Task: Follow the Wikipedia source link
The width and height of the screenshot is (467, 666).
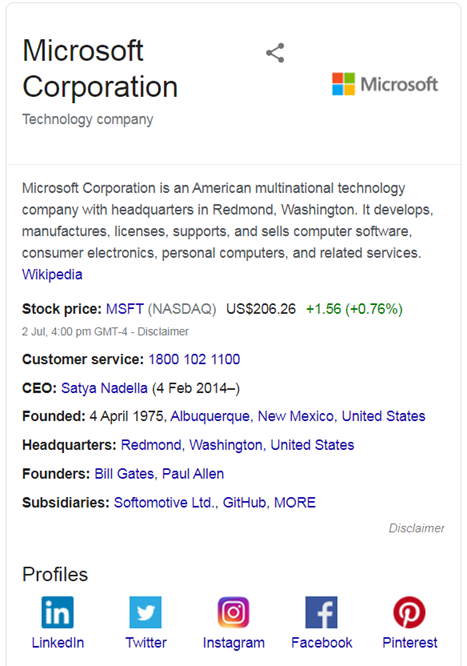Action: 52,274
